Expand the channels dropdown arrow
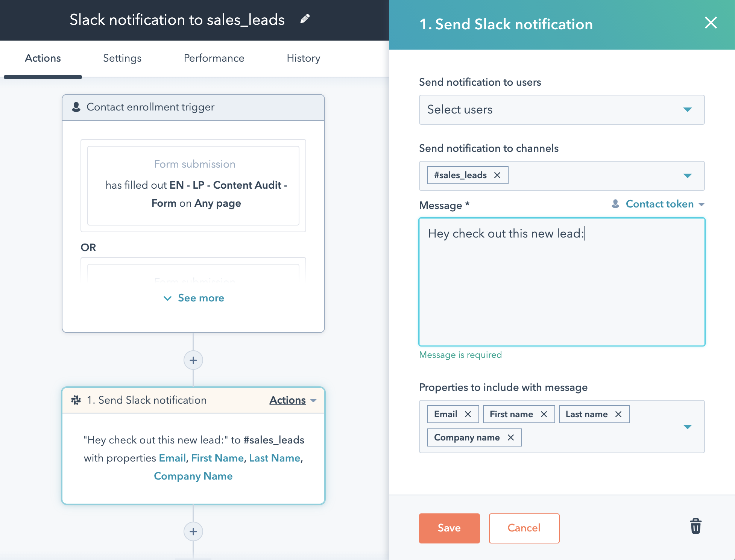 click(x=688, y=176)
